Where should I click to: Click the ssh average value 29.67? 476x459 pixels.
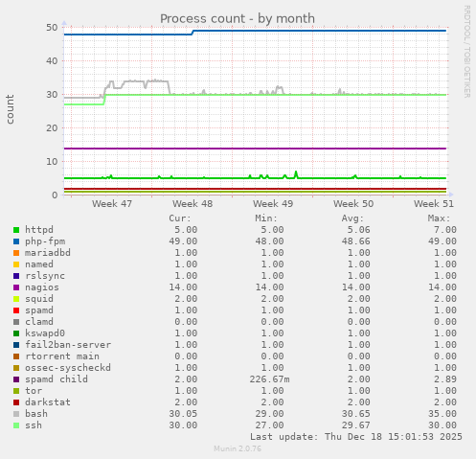coord(356,425)
